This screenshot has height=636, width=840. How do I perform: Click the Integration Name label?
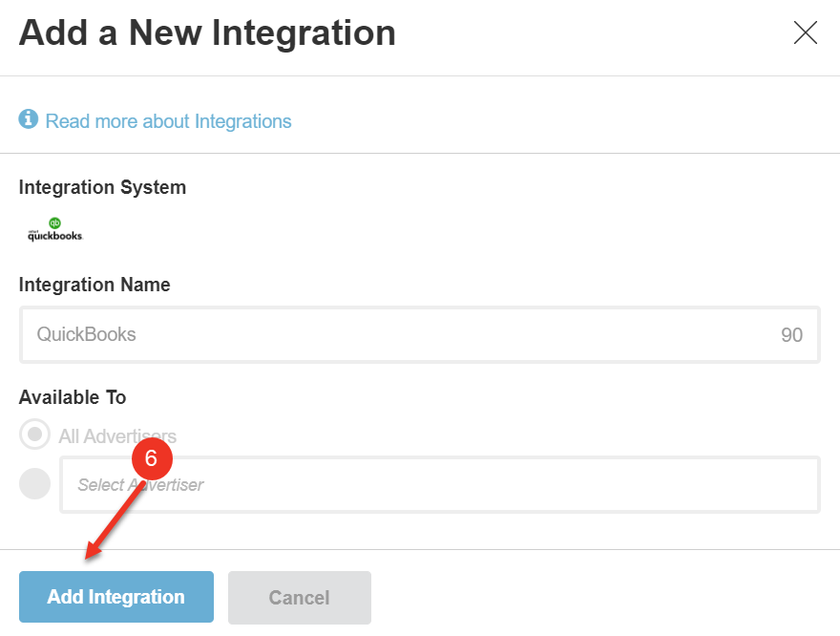tap(94, 285)
